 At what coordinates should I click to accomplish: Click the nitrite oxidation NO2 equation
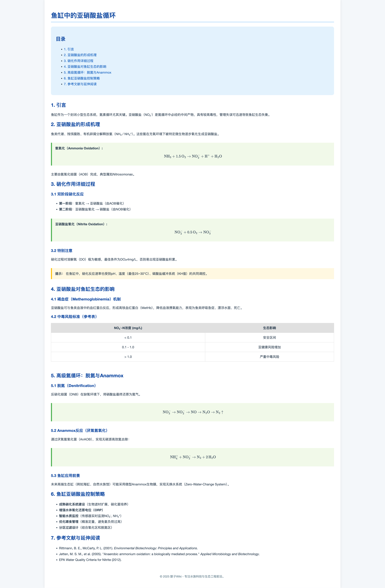pyautogui.click(x=193, y=232)
